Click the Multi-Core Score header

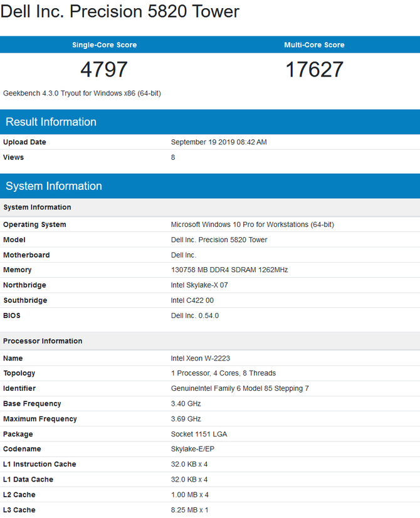(314, 45)
